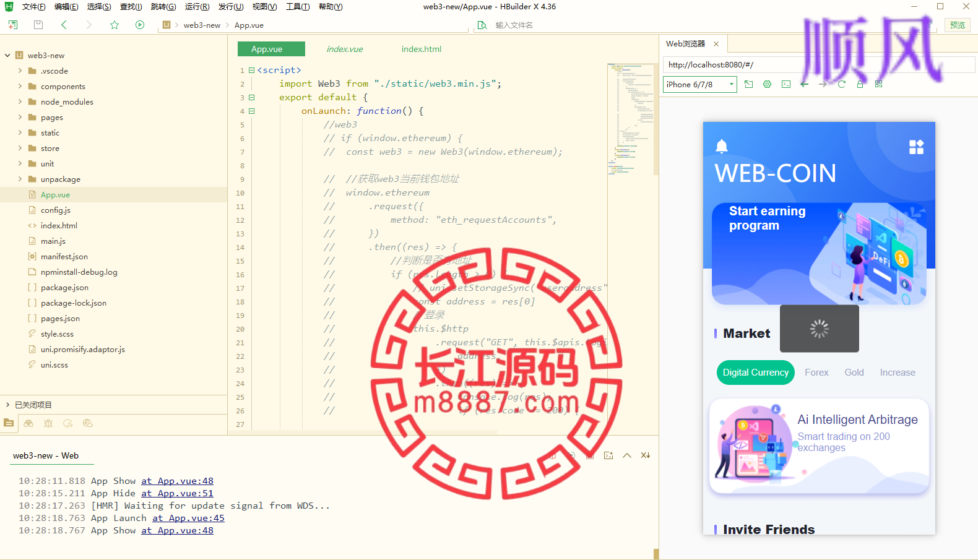Expand the .vscode folder

point(20,71)
